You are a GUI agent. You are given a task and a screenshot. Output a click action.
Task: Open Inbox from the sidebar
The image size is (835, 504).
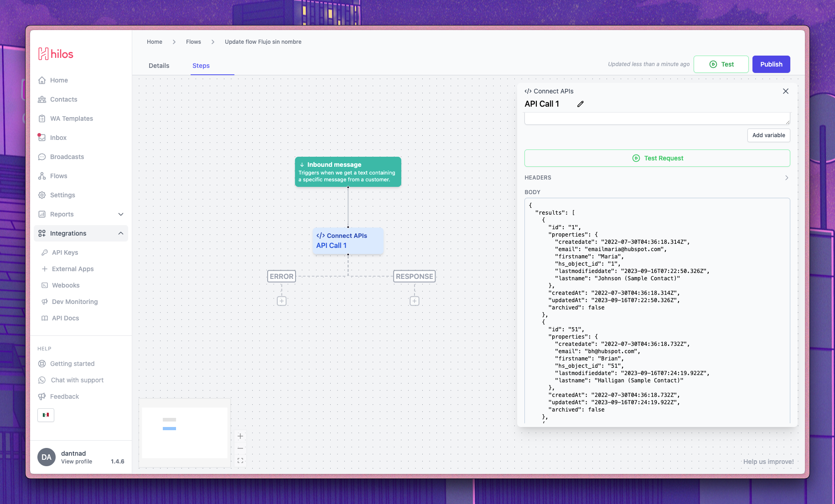point(58,138)
